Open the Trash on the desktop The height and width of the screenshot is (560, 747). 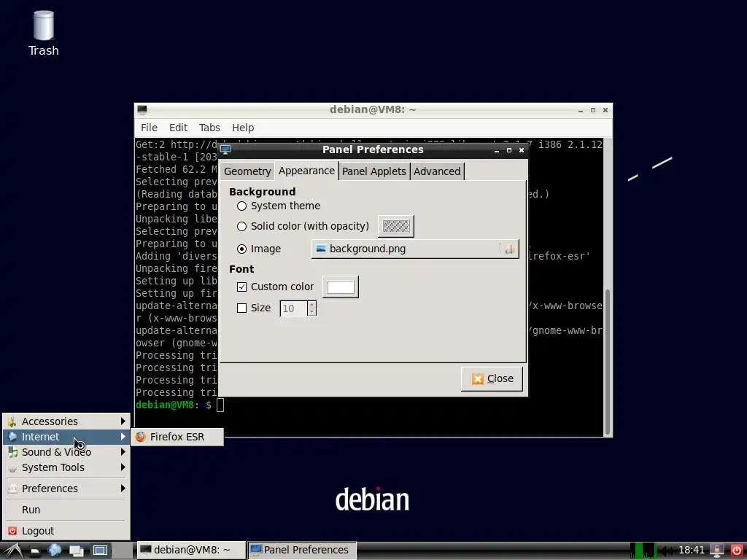pyautogui.click(x=43, y=34)
